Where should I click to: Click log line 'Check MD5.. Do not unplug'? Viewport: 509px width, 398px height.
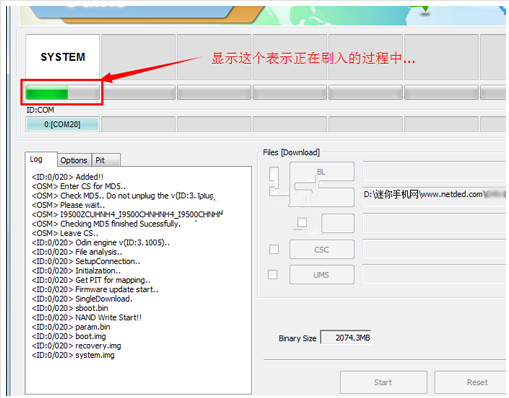(123, 196)
